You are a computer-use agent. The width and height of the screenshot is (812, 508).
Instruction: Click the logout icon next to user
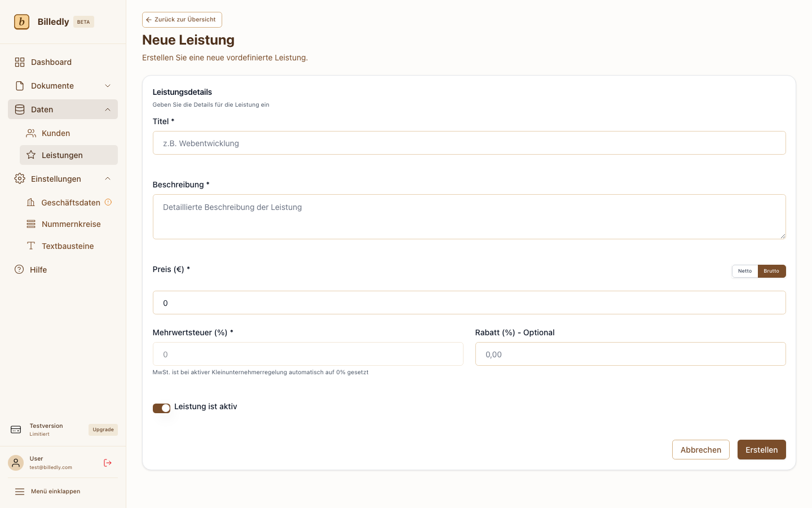pos(108,463)
